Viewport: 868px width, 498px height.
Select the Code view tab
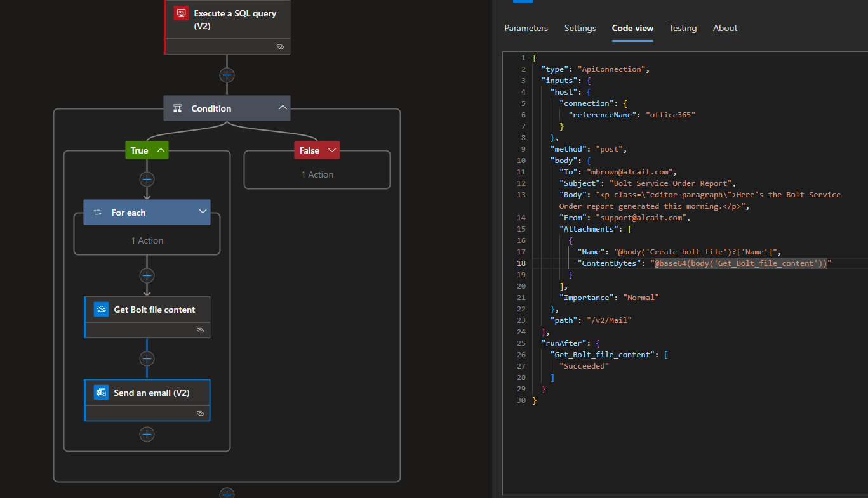pos(632,28)
